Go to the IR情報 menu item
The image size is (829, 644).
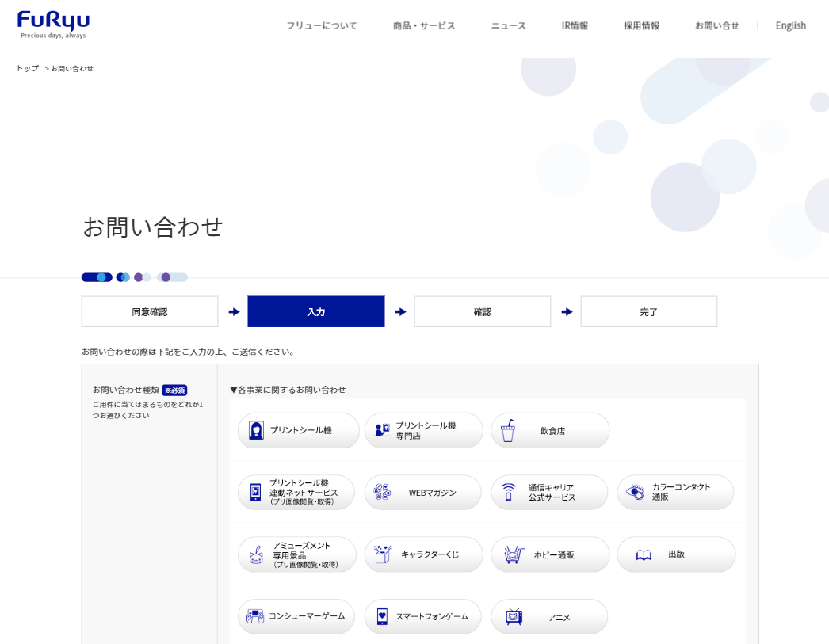(x=575, y=25)
